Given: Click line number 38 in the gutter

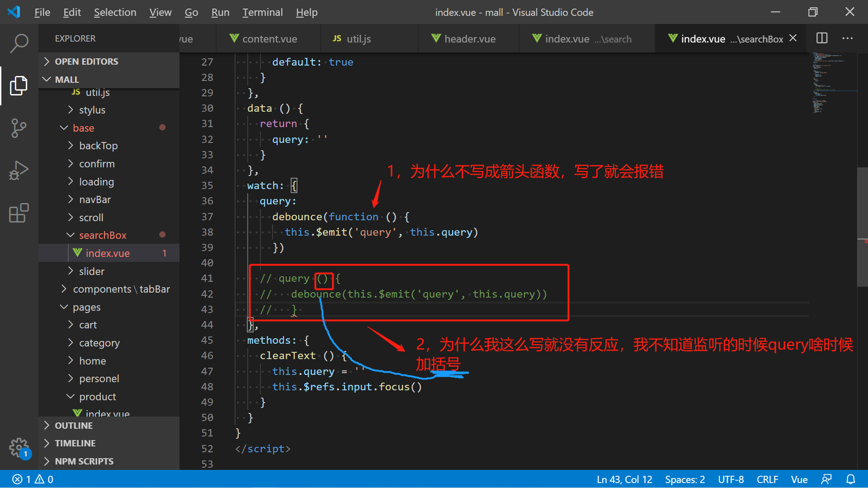Looking at the screenshot, I should point(207,232).
